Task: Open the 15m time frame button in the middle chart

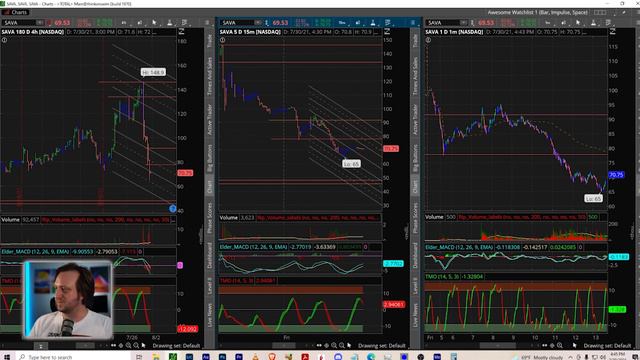Action: coord(342,22)
